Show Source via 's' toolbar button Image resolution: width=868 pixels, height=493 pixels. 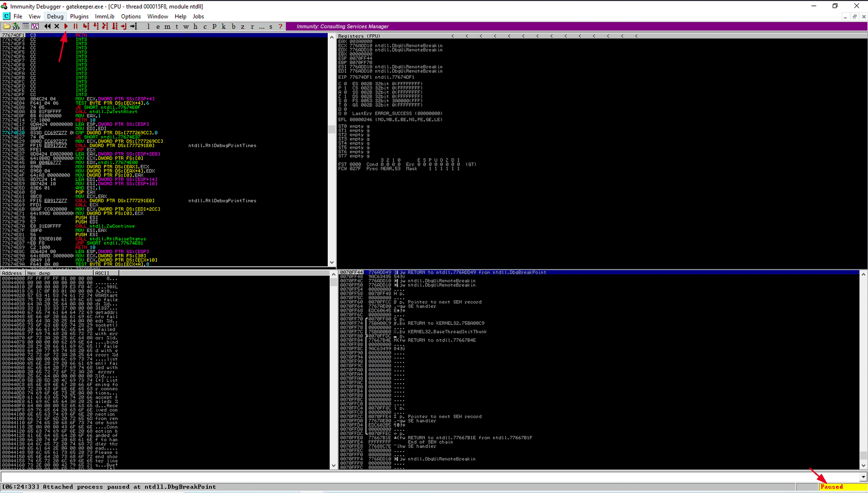271,26
